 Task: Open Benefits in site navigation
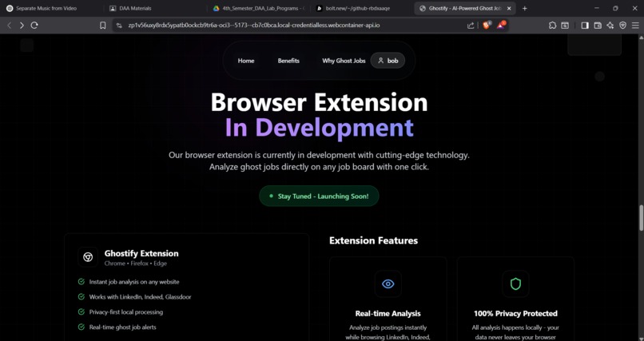click(288, 61)
